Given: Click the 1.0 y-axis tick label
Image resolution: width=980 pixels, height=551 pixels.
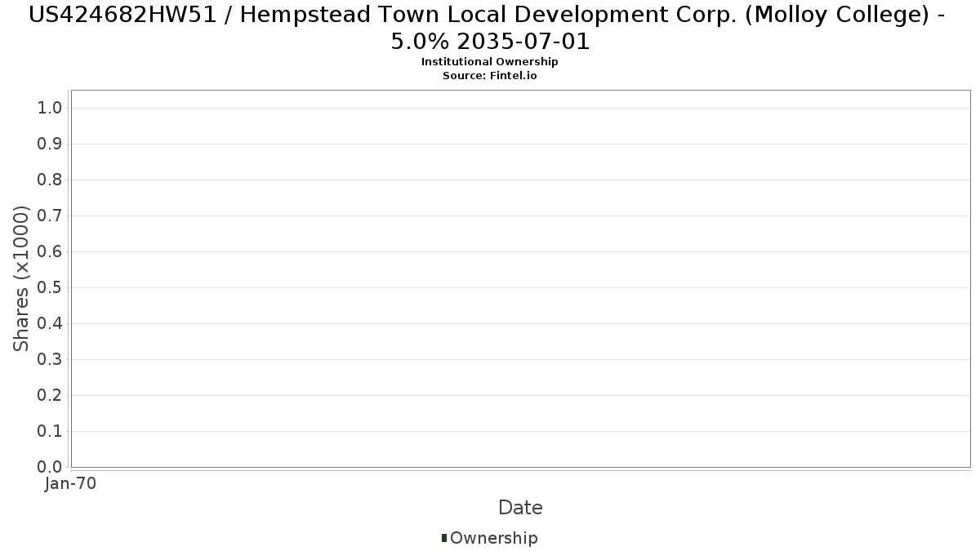Looking at the screenshot, I should [x=50, y=109].
